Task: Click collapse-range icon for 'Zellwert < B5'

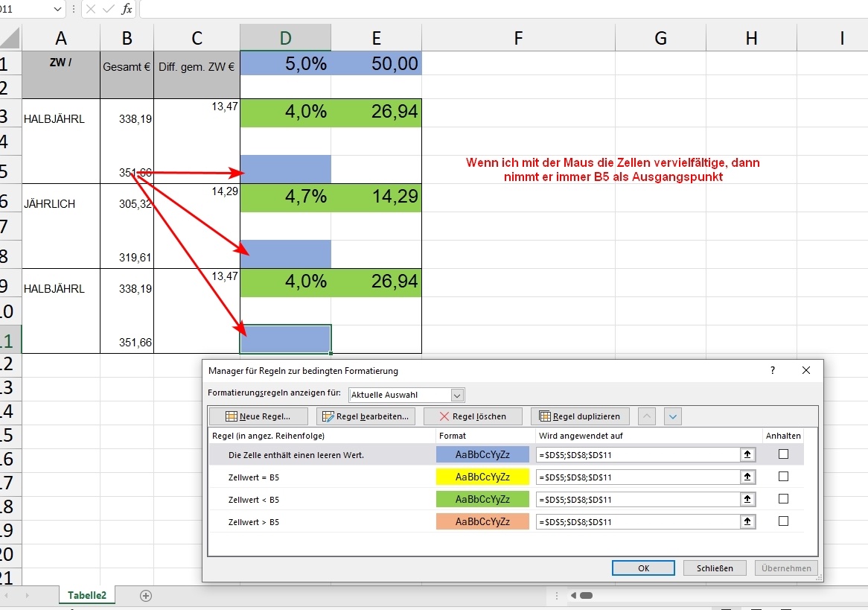Action: click(x=747, y=500)
